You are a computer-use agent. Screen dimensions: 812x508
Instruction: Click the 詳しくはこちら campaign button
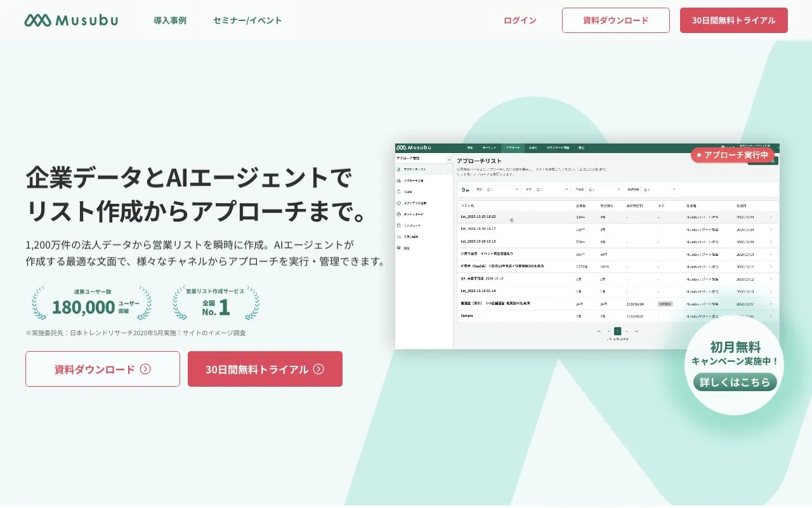click(735, 382)
